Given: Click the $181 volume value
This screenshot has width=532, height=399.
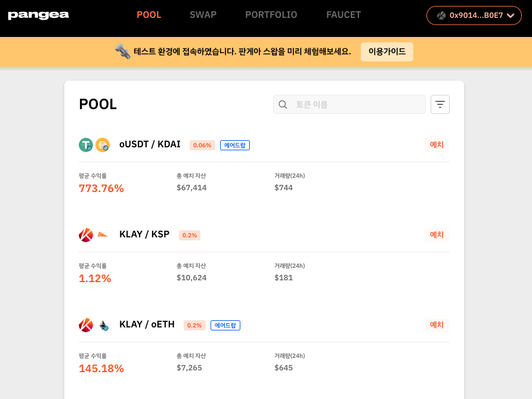Looking at the screenshot, I should (x=283, y=277).
